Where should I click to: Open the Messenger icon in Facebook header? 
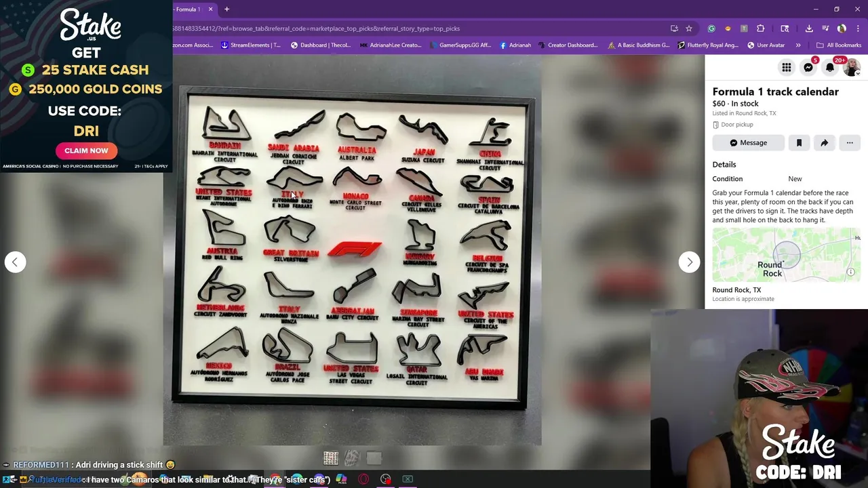tap(808, 67)
